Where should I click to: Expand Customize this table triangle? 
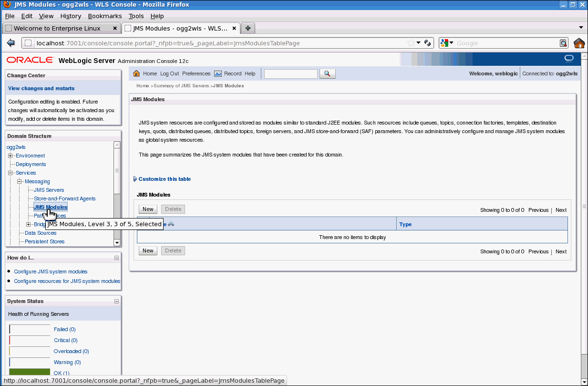135,179
